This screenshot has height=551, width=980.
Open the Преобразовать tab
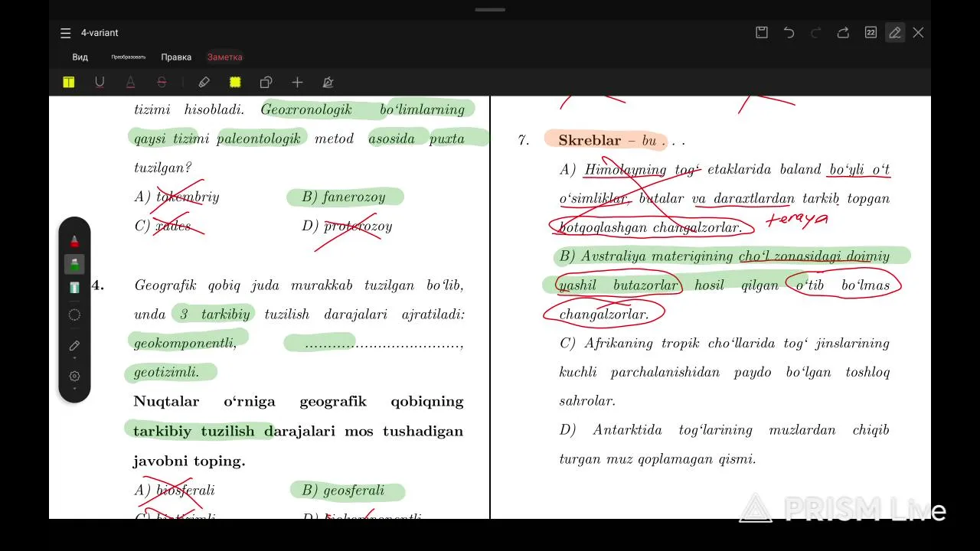(128, 57)
